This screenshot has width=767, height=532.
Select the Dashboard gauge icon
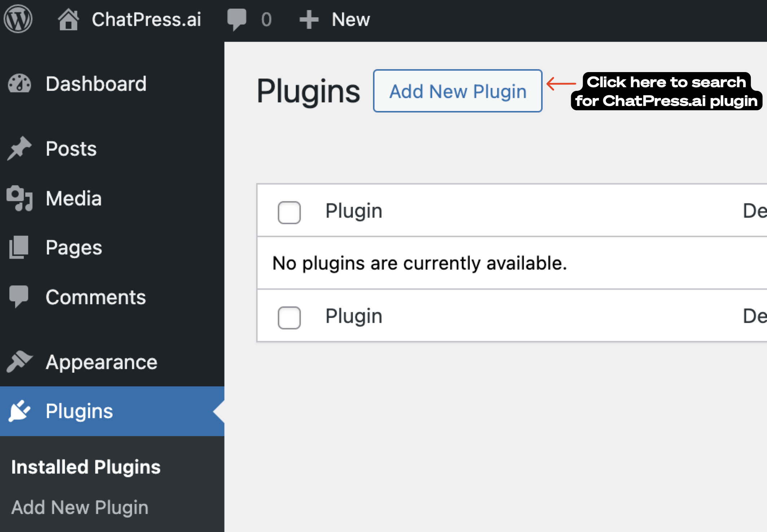point(20,84)
